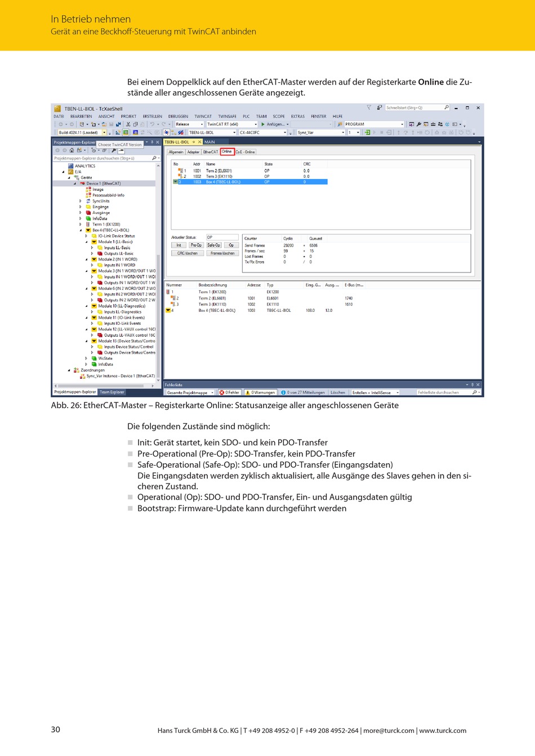Click the Safe-Op state button
Viewport: 535px width, 756px height.
click(x=214, y=245)
